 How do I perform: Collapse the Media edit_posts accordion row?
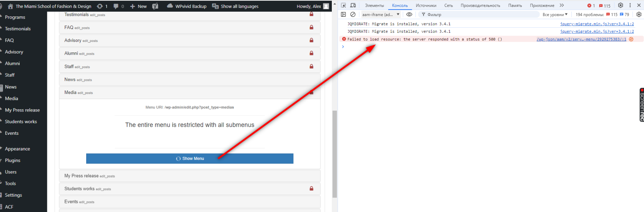point(190,93)
